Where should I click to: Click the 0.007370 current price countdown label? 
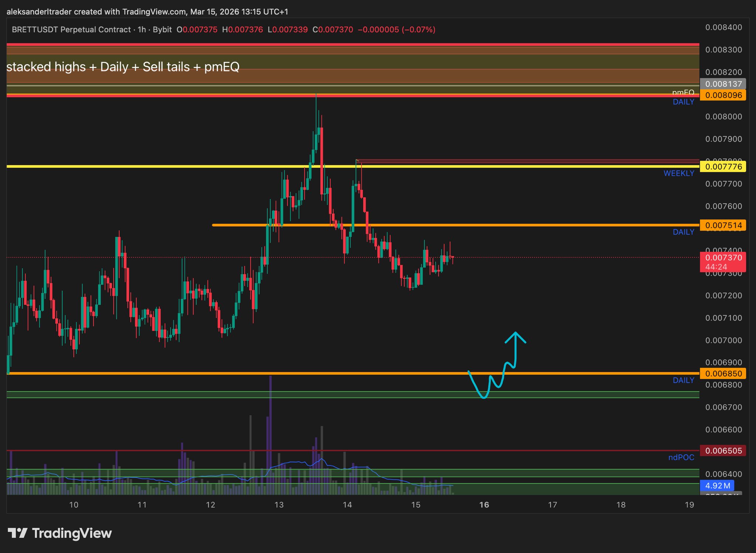click(722, 262)
